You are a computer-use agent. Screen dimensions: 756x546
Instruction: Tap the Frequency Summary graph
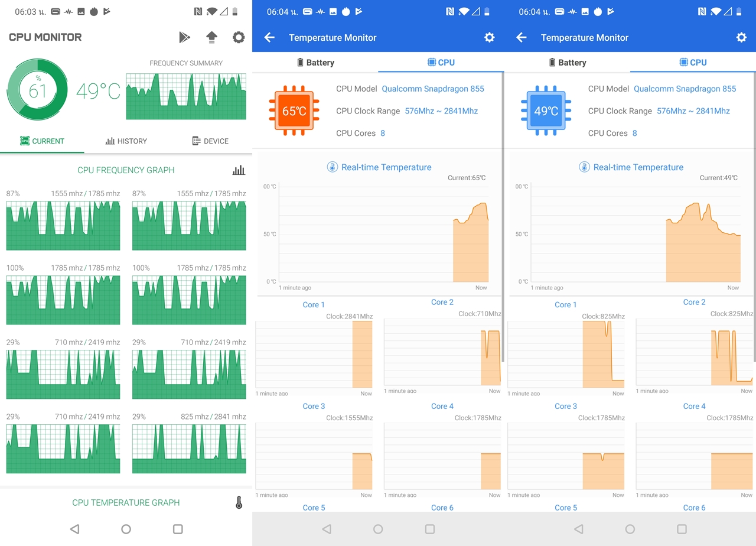(x=186, y=96)
